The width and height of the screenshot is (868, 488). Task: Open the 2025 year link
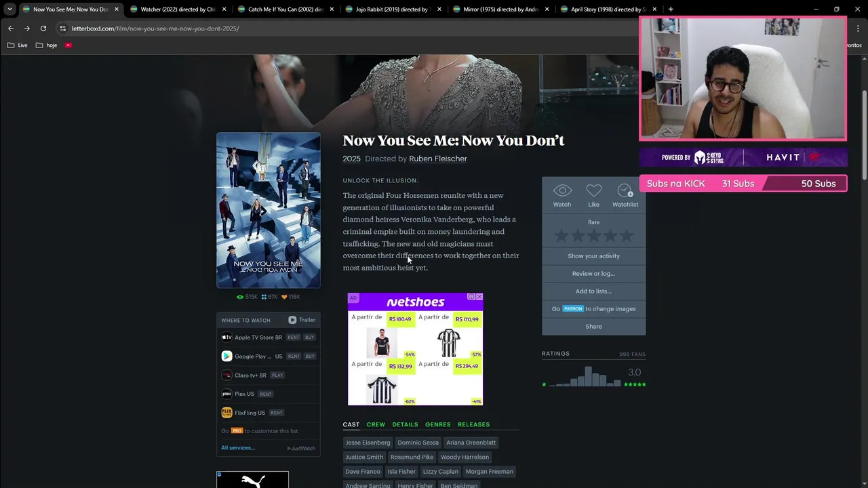[351, 159]
